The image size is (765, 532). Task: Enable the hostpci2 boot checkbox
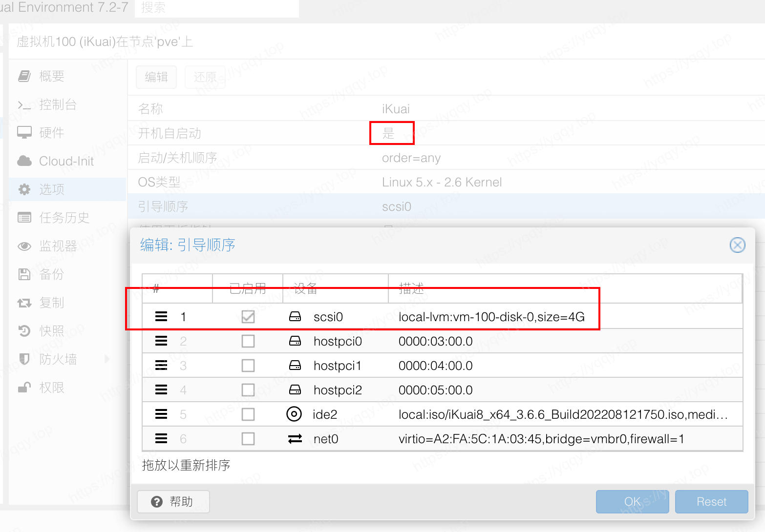pos(248,390)
